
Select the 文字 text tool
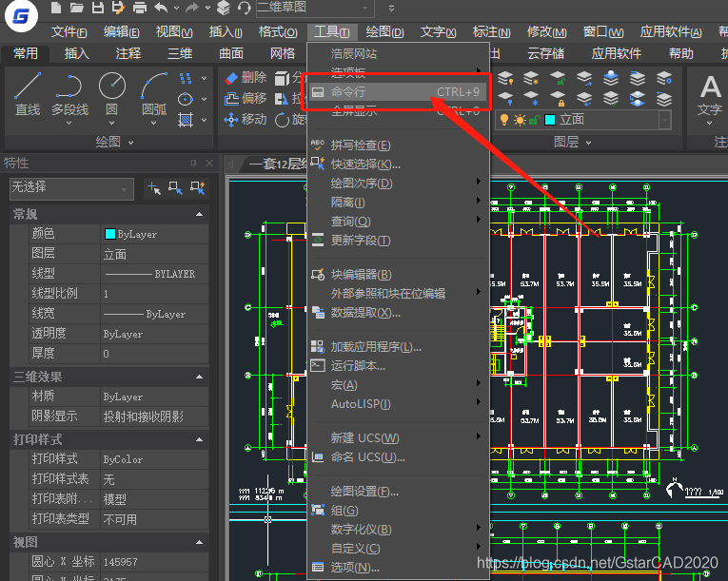[x=710, y=98]
